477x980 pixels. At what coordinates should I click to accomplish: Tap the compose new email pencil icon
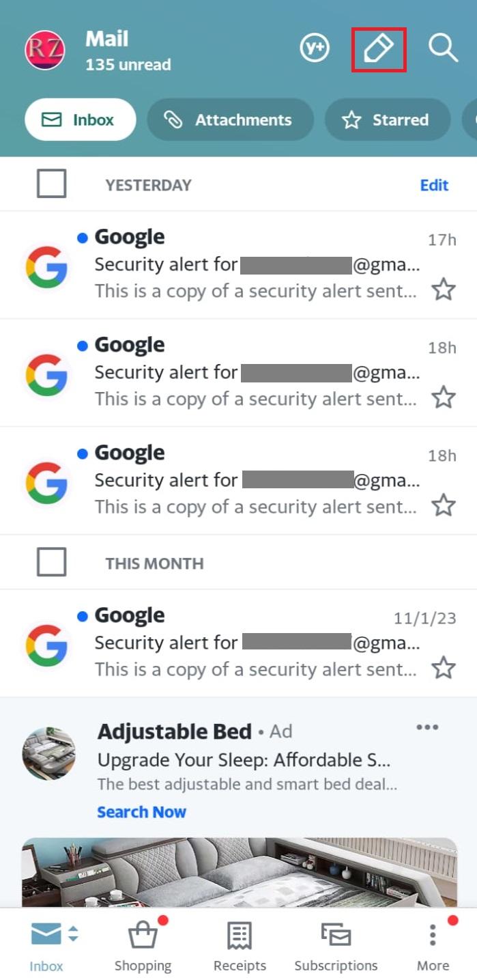click(x=379, y=49)
